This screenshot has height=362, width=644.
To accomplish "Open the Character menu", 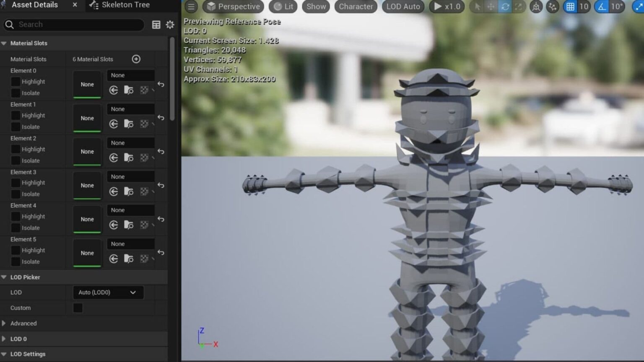I will coord(356,7).
